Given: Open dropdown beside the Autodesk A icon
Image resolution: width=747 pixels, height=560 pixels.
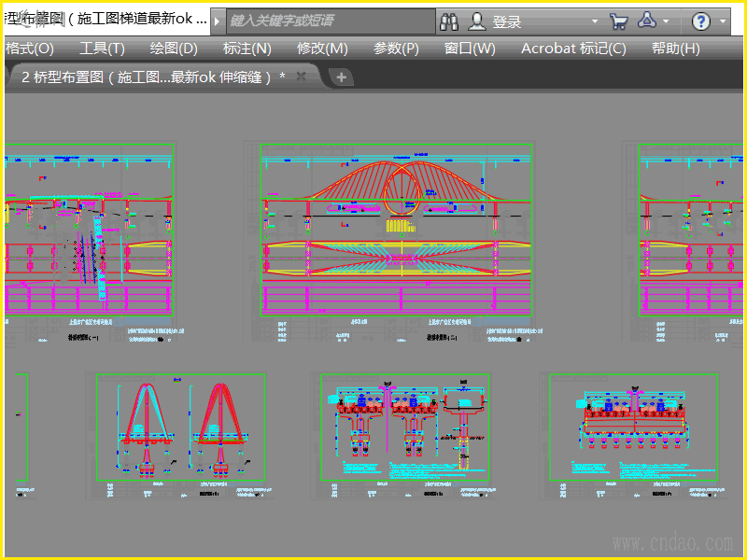Looking at the screenshot, I should coord(666,21).
